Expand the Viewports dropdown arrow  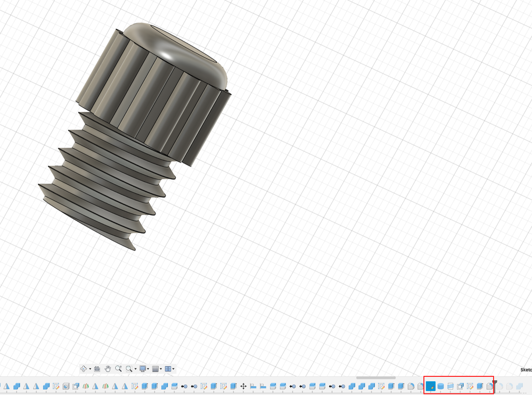click(174, 369)
